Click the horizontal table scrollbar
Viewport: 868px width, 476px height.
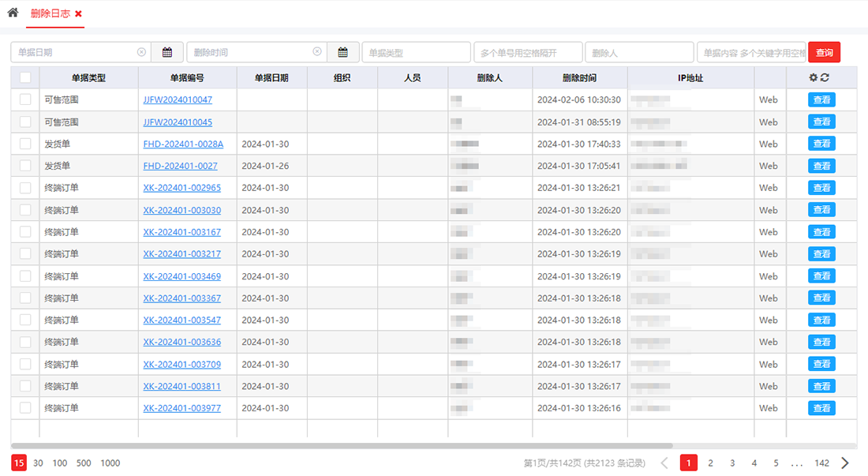(342, 445)
